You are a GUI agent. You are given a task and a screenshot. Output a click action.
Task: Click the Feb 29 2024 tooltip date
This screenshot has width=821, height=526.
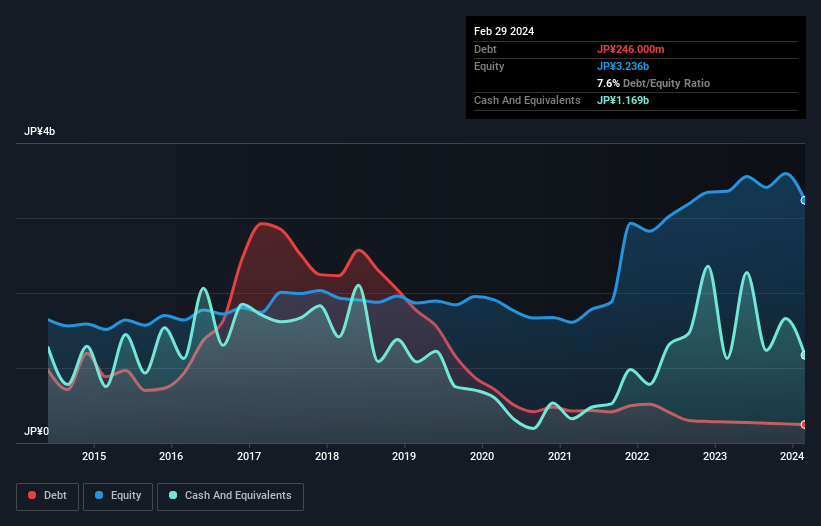coord(504,31)
